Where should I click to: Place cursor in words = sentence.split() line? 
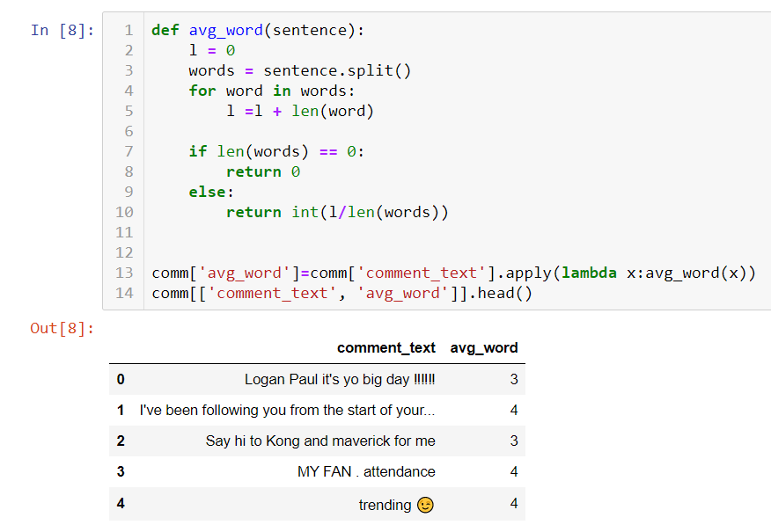(x=299, y=70)
